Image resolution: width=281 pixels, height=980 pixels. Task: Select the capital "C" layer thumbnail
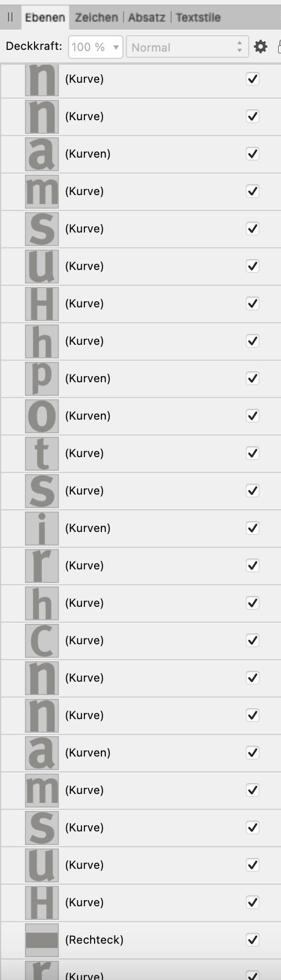click(x=42, y=640)
